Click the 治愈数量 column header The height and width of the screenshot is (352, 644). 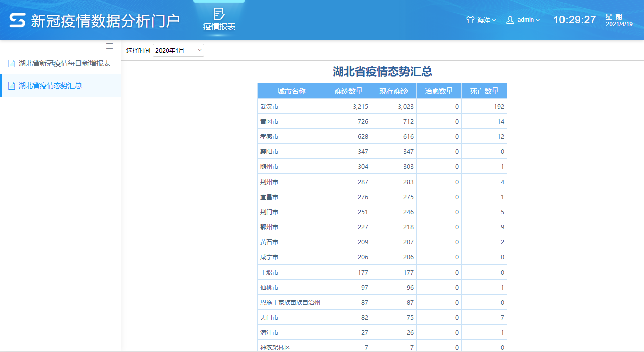[x=439, y=91]
